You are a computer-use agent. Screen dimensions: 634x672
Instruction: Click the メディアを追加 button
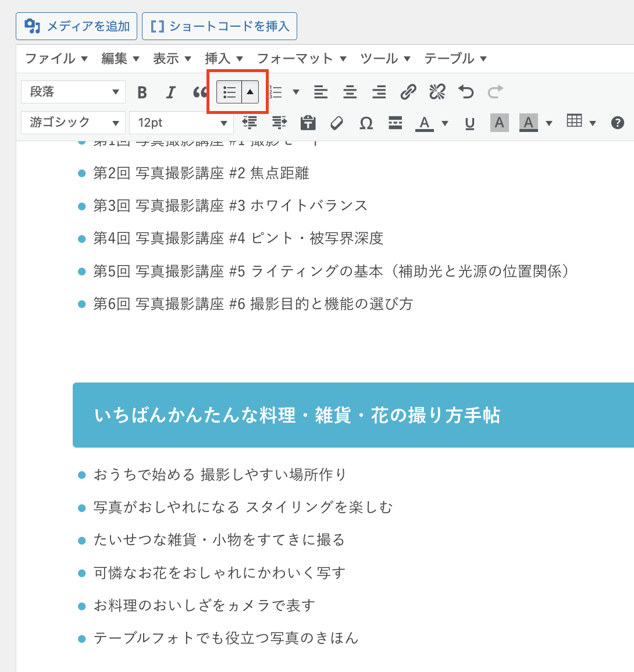click(77, 26)
